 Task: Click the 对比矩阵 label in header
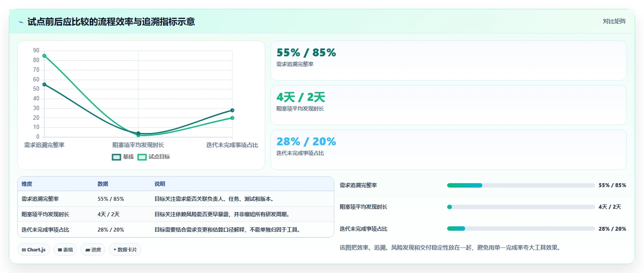[614, 21]
